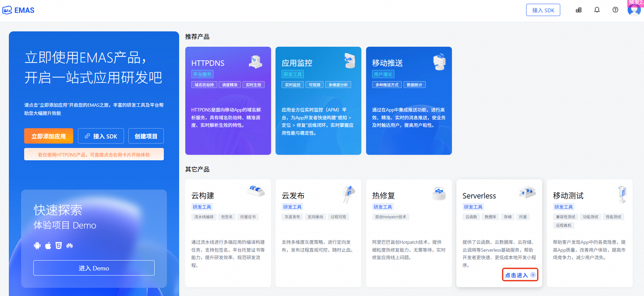Click the 推荐产品 section heading
The height and width of the screenshot is (296, 644).
tap(197, 37)
